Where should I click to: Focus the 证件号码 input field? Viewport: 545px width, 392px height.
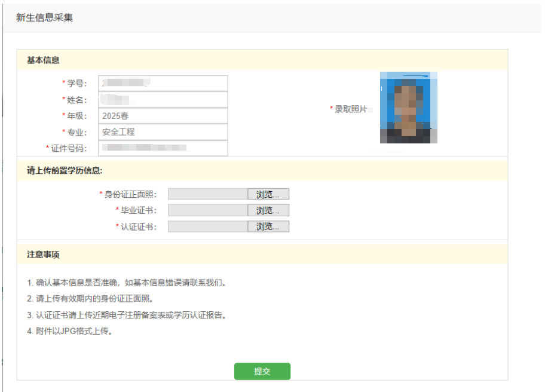click(x=163, y=148)
